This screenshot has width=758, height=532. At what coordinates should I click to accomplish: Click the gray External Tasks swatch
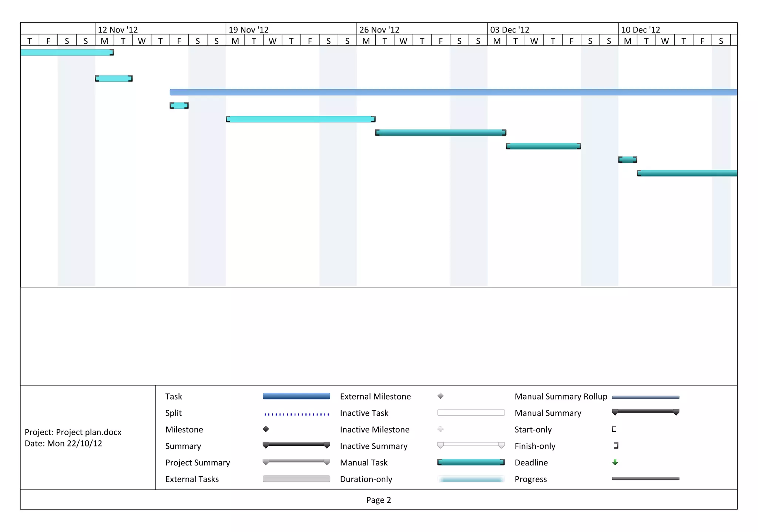(296, 479)
